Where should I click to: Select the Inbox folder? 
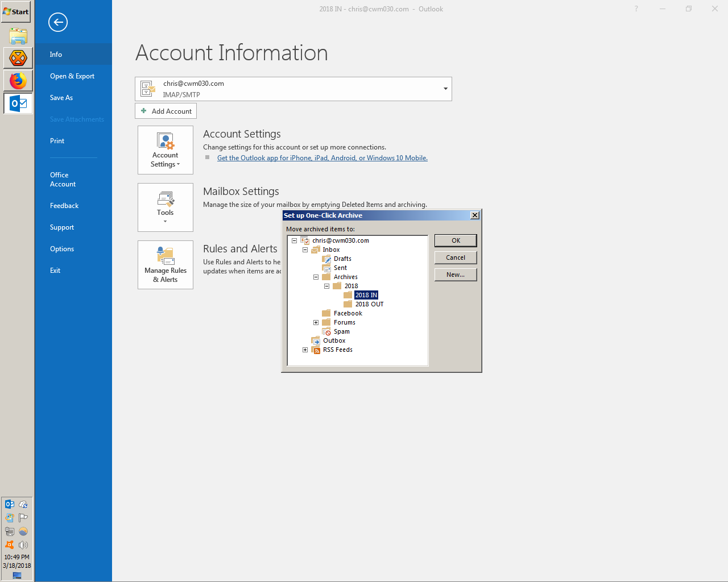(x=331, y=250)
